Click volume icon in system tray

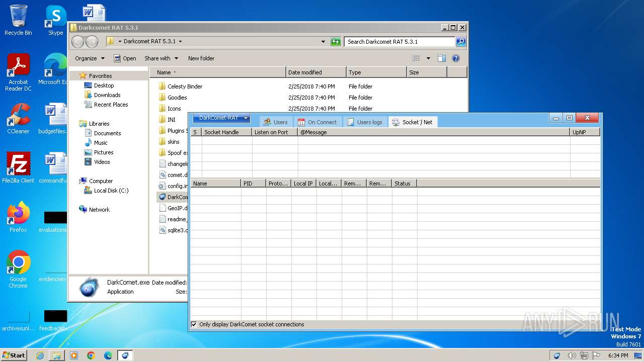[571, 355]
